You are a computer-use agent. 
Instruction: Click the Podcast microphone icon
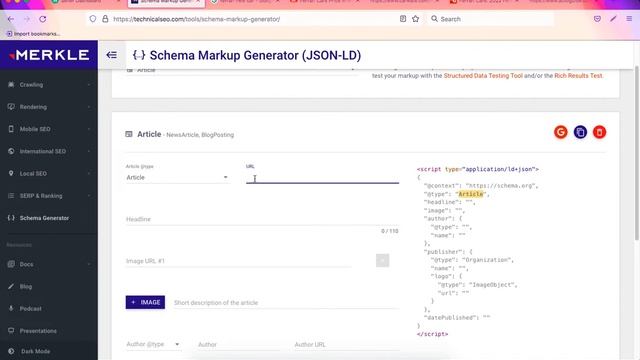11,309
